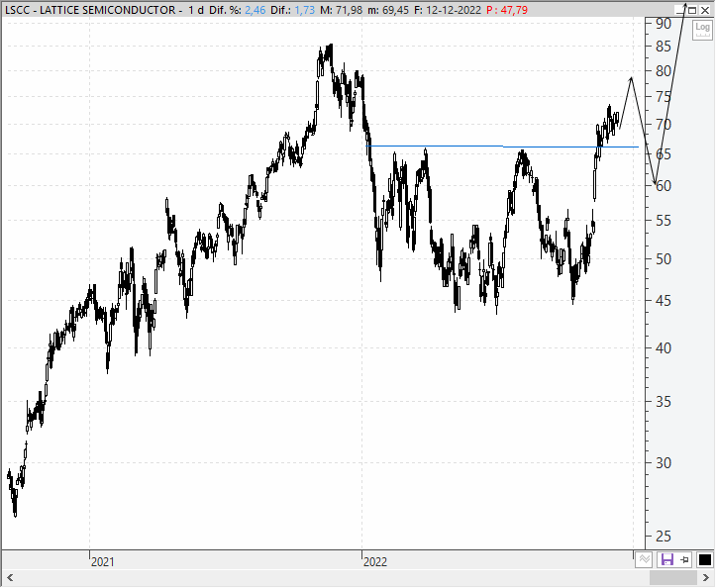
Task: Click the blue horizontal resistance line
Action: coord(502,147)
